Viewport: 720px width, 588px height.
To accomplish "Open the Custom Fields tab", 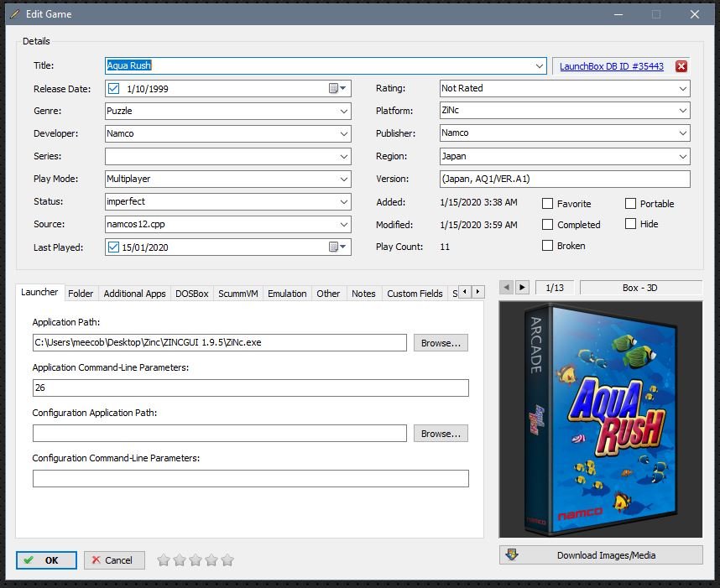I will [x=415, y=294].
